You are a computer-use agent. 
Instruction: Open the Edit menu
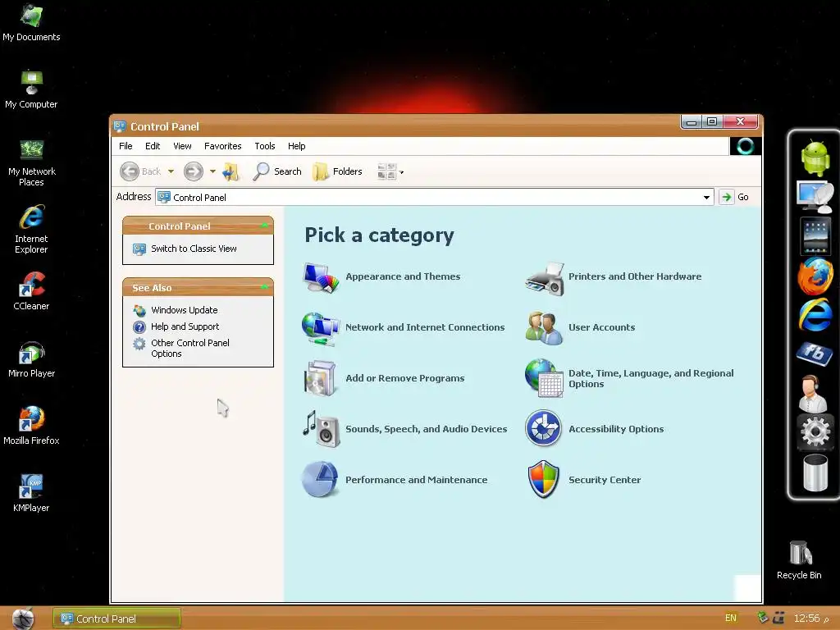pos(153,146)
